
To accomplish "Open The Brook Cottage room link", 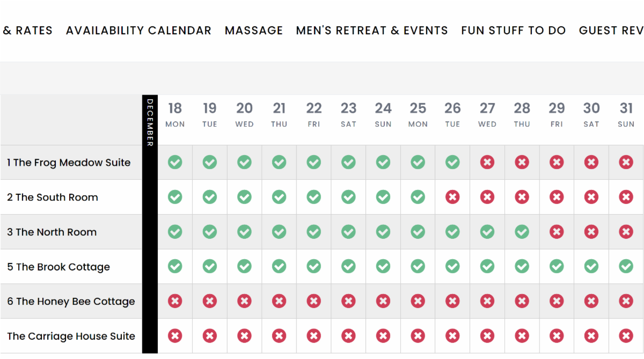I will tap(58, 267).
